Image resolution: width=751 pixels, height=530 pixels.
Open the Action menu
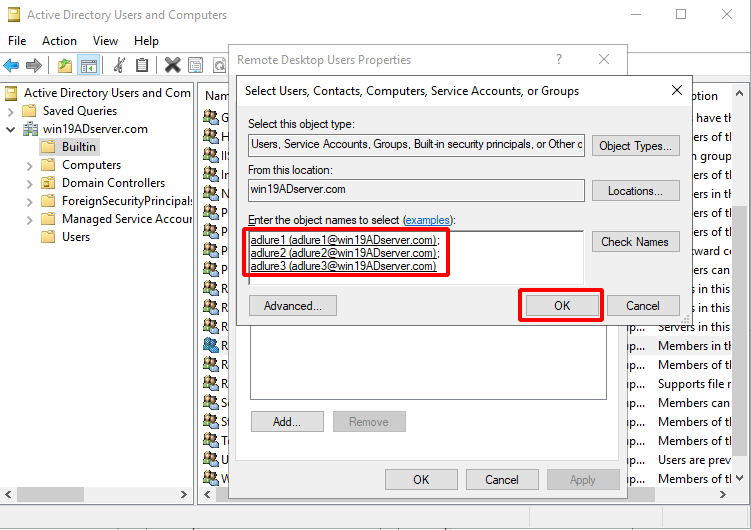point(59,41)
